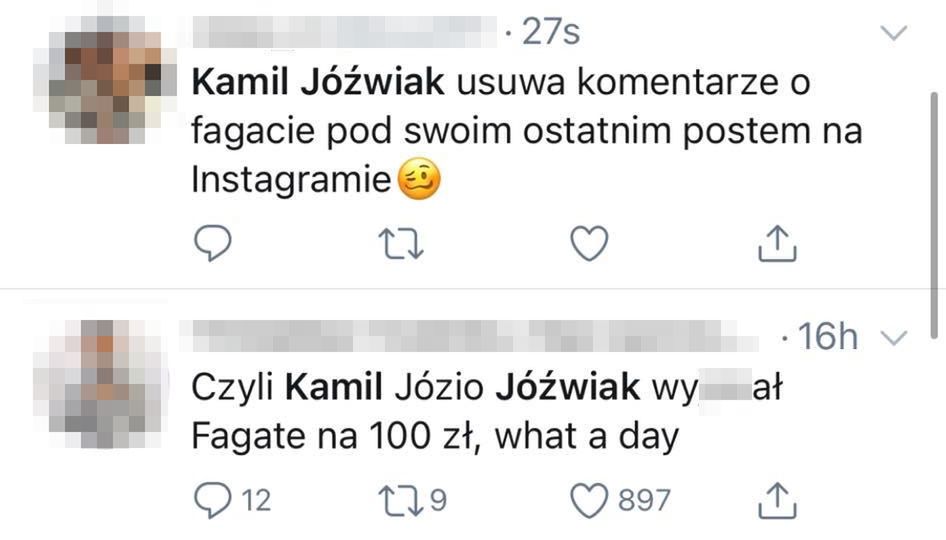Like the tweet with 897 likes
This screenshot has height=540, width=946.
[x=589, y=500]
